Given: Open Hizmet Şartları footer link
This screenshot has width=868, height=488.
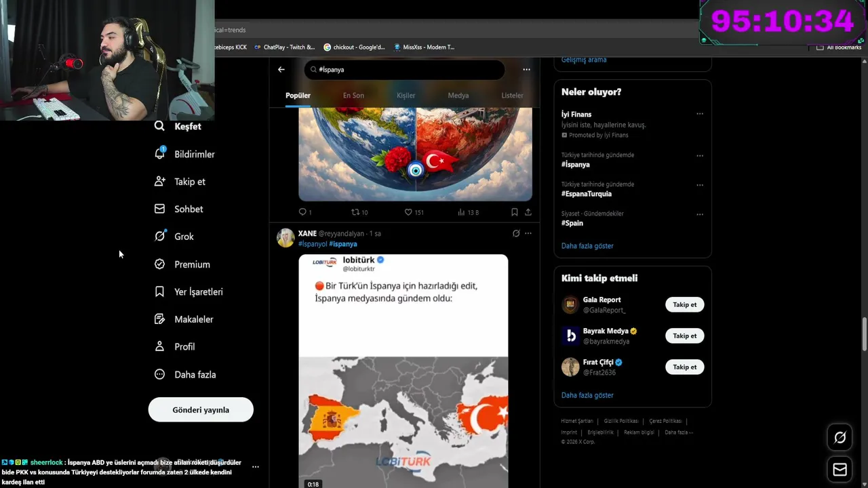Looking at the screenshot, I should click(576, 421).
